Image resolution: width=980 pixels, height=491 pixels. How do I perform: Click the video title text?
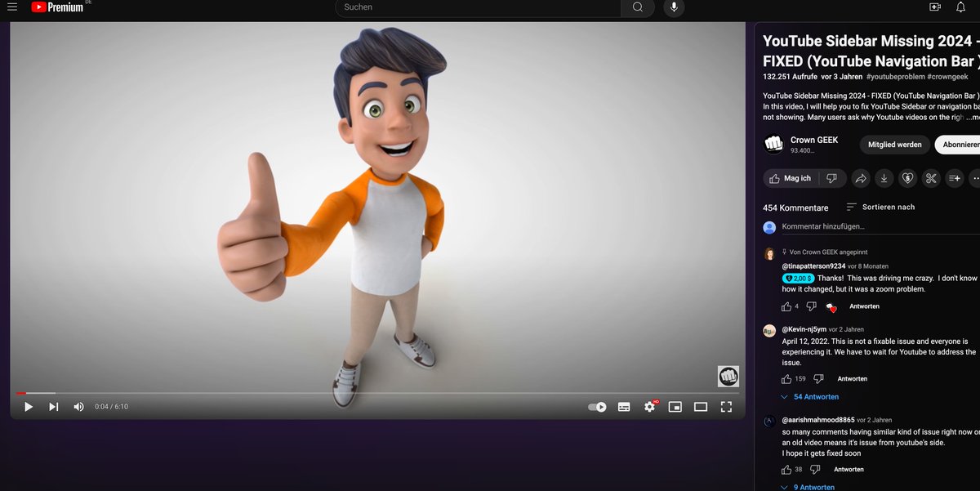click(871, 51)
